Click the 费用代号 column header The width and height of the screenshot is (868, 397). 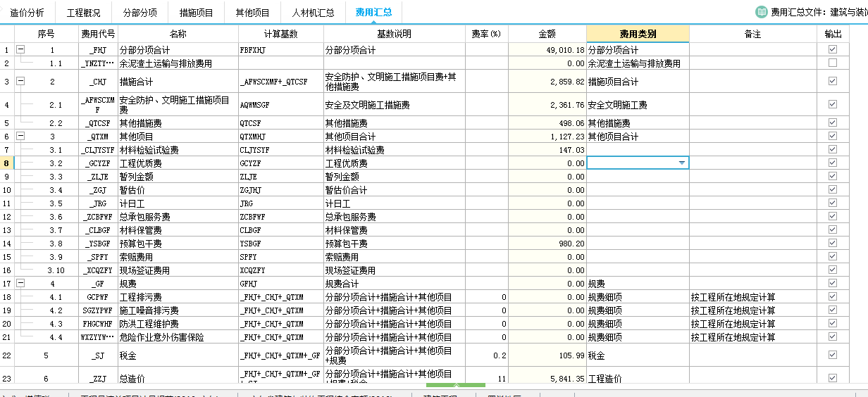pos(98,34)
